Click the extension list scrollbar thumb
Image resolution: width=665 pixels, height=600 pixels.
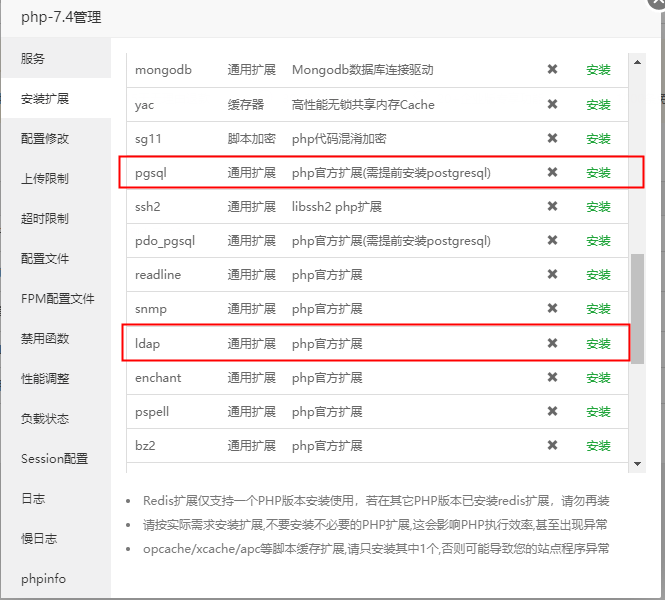tap(637, 308)
